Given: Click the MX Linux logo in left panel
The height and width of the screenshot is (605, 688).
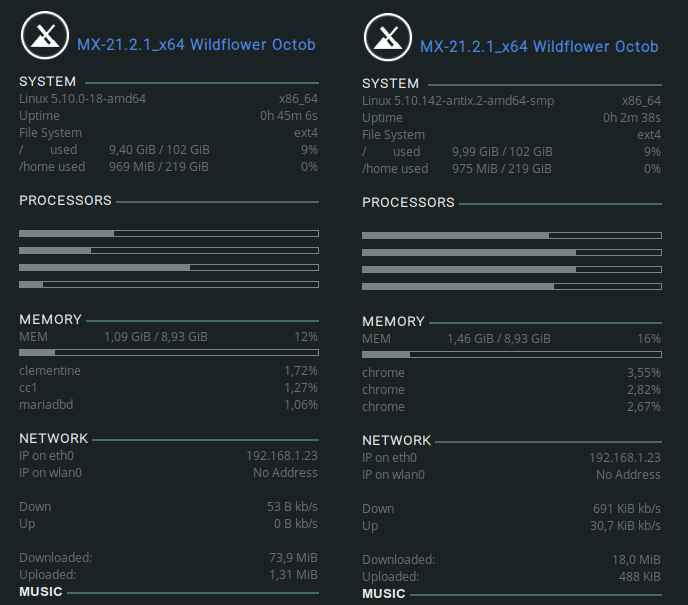Looking at the screenshot, I should click(45, 36).
